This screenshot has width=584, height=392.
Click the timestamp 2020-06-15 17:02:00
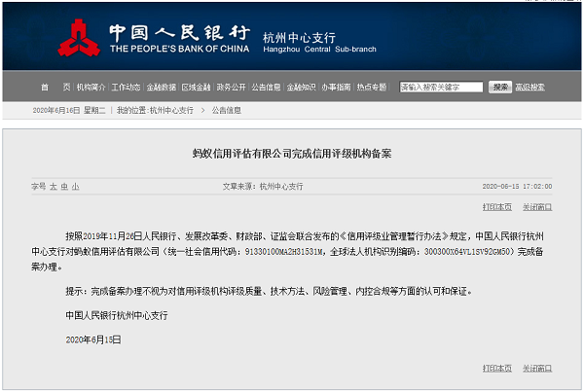(517, 186)
